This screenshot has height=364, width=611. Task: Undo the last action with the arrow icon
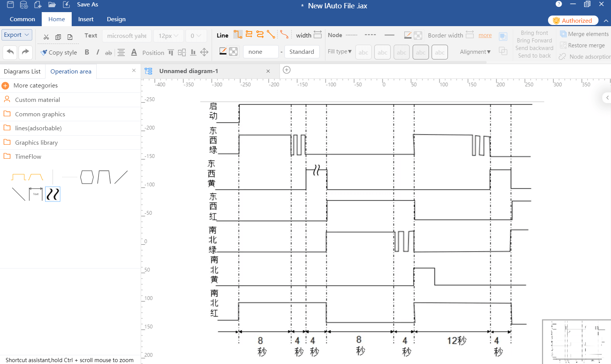10,52
